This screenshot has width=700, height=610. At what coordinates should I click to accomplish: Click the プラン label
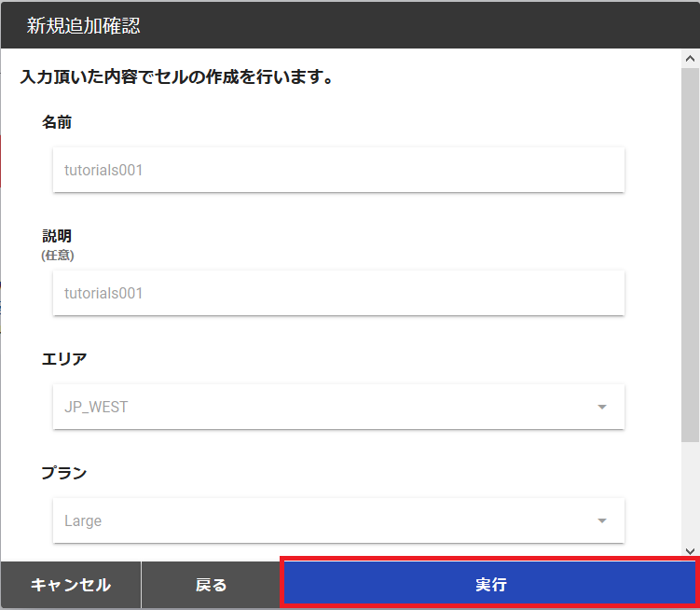pyautogui.click(x=64, y=472)
